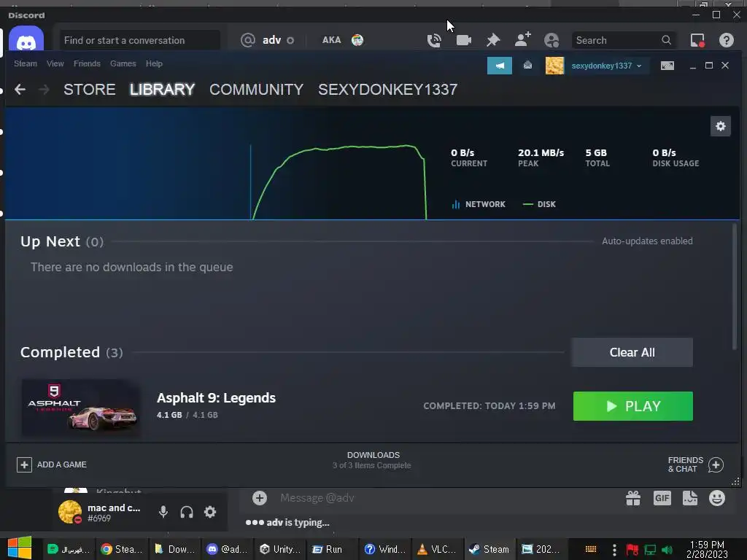Show user profile icon in Discord header
The image size is (747, 560).
[551, 41]
